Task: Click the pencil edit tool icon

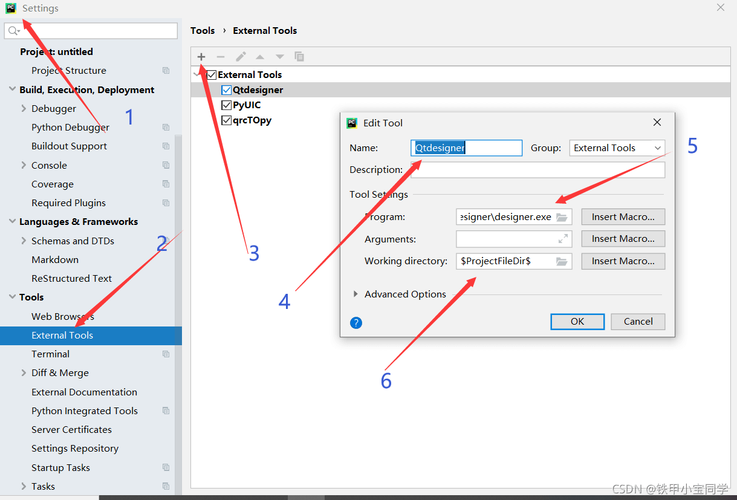Action: pyautogui.click(x=241, y=57)
